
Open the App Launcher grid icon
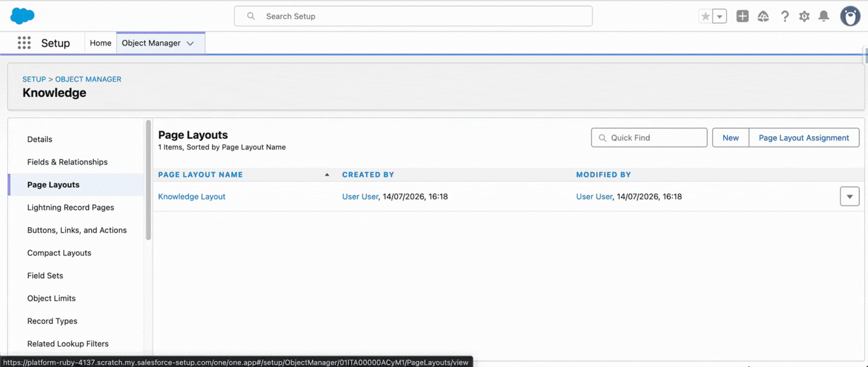24,43
